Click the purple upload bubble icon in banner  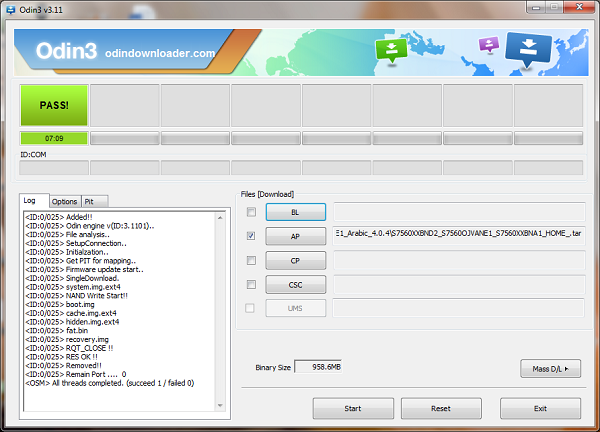[x=489, y=44]
